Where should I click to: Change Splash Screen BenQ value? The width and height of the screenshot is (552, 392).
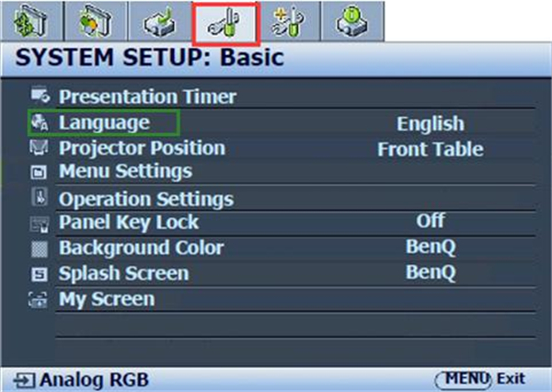point(431,272)
